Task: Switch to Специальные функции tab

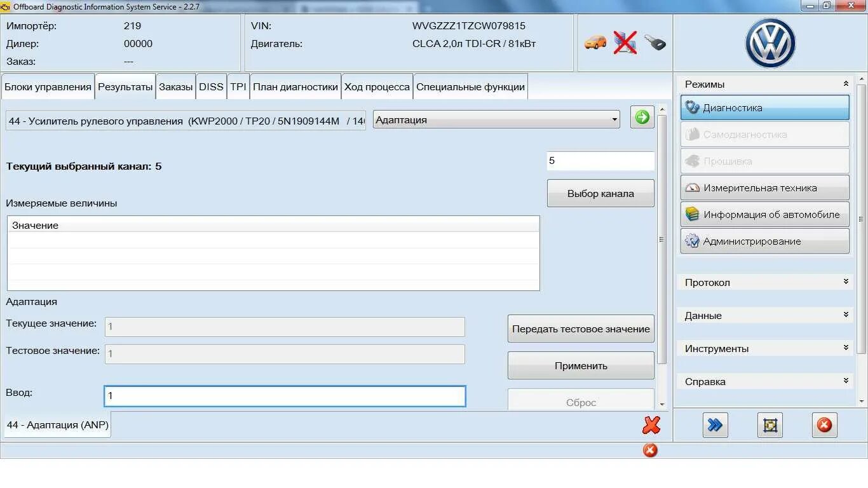Action: click(470, 87)
